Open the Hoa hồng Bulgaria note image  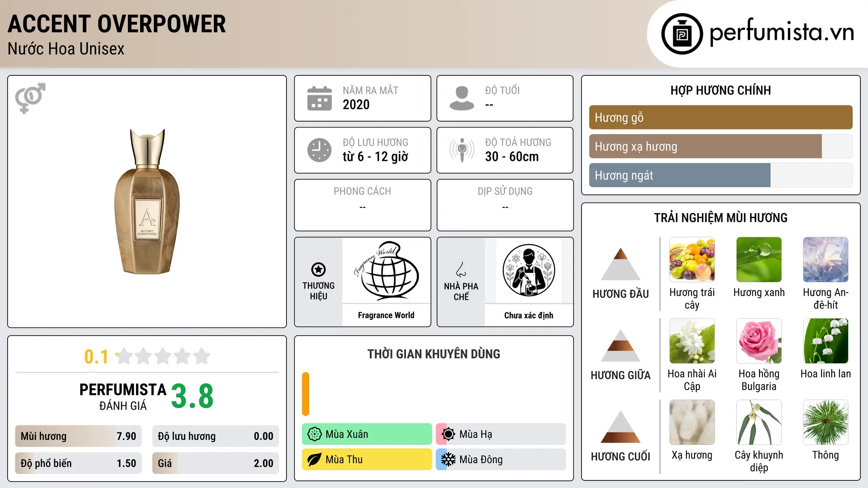pyautogui.click(x=759, y=341)
